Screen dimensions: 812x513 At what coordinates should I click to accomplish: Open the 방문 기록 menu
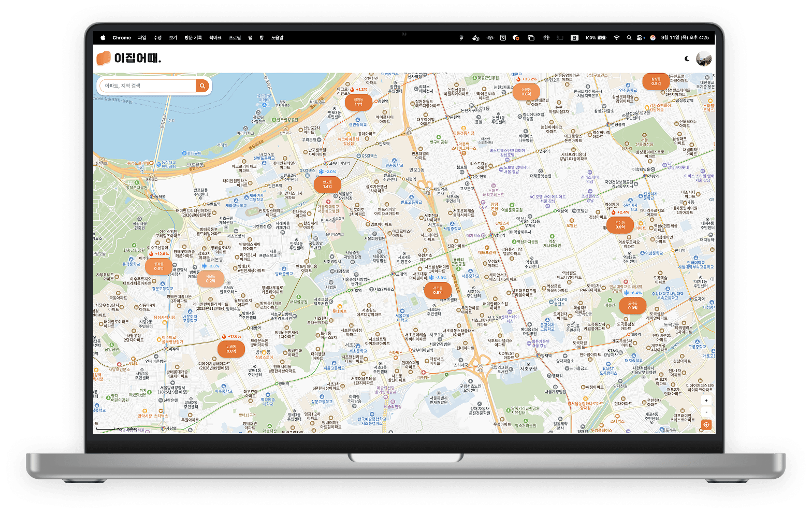[193, 38]
